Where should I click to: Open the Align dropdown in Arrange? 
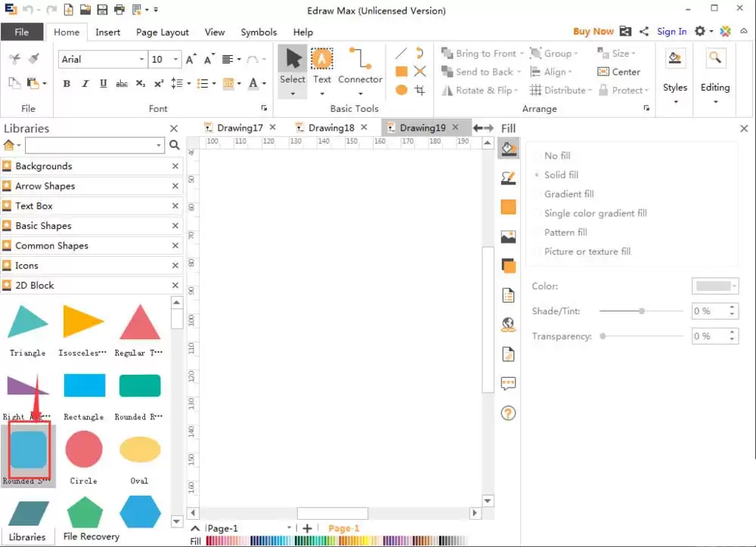pyautogui.click(x=551, y=72)
